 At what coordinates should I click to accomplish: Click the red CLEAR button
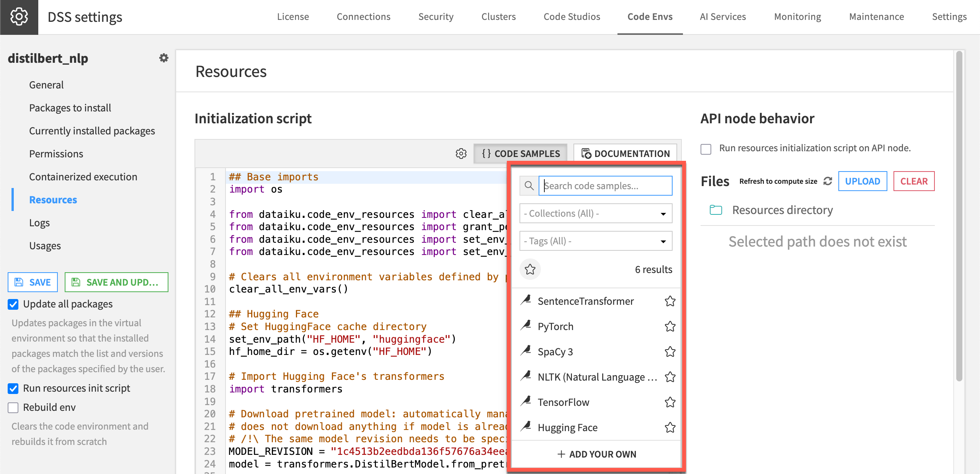914,181
